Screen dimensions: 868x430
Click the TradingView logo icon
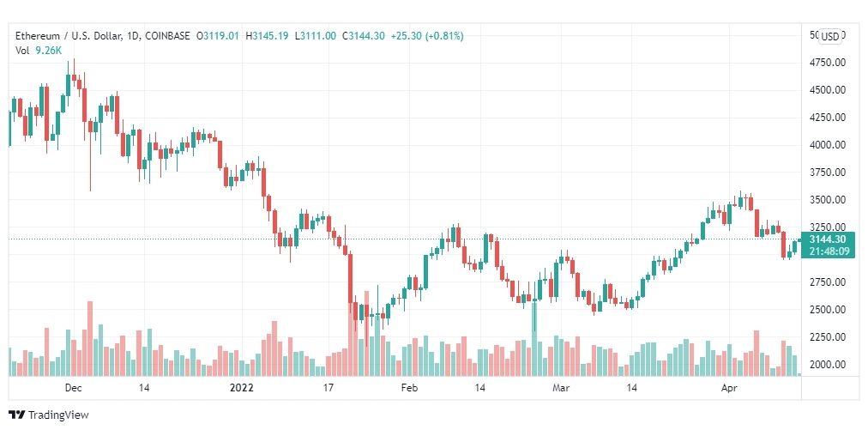click(16, 415)
